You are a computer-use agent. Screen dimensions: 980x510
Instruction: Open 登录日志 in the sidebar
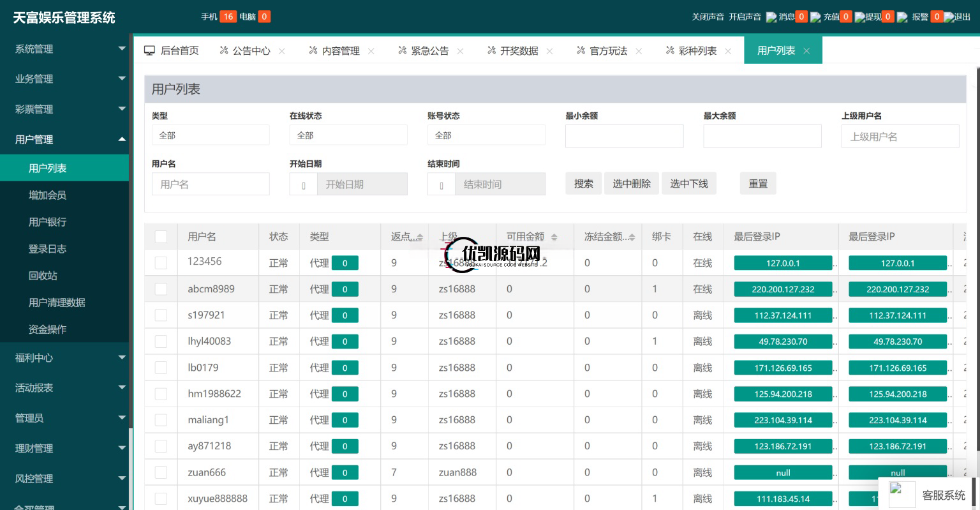tap(47, 249)
